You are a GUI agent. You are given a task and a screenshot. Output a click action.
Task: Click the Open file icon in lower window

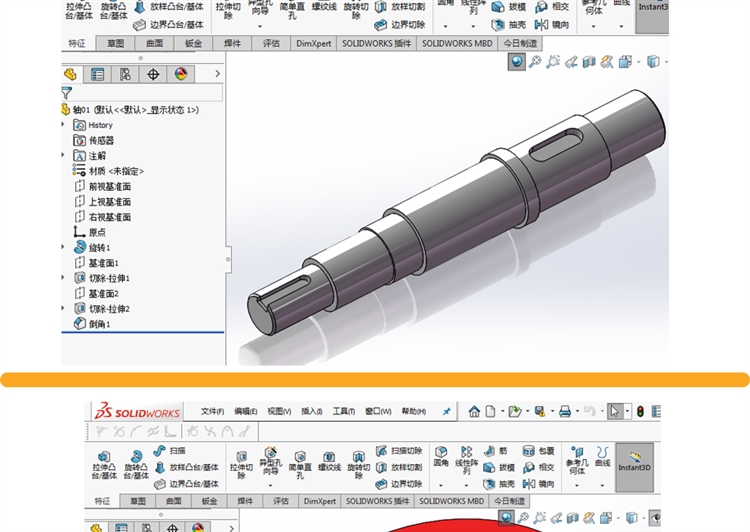[x=515, y=411]
